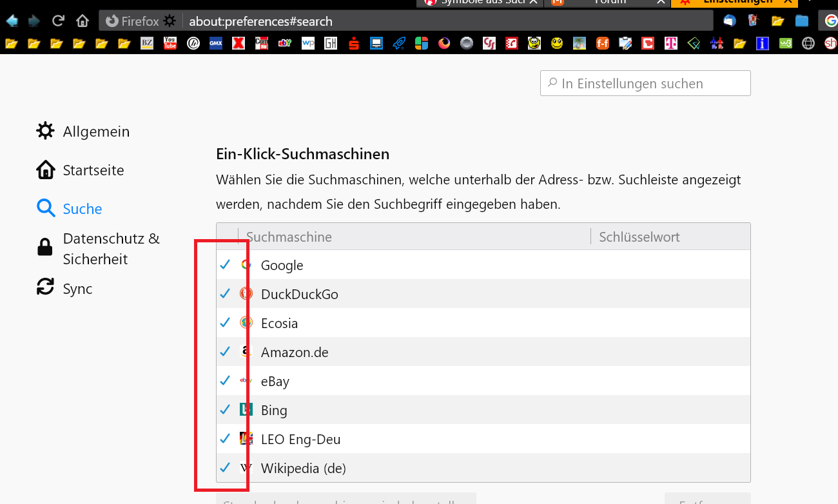This screenshot has height=504, width=838.
Task: Uncheck the Wikipedia (de) search engine checkmark
Action: (x=225, y=468)
